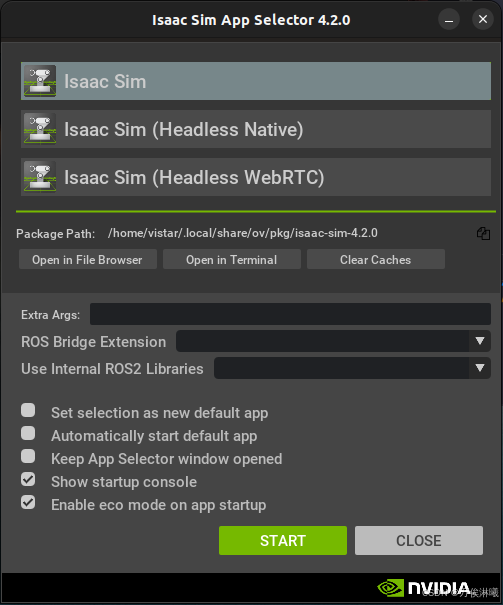Click the Headless Native robot icon
This screenshot has width=503, height=605.
40,128
